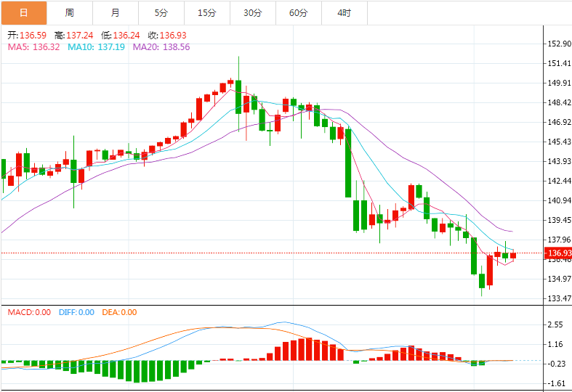Viewport: 572px width, 392px height.
Task: Click the 134.97 price axis label
Action: tap(559, 279)
